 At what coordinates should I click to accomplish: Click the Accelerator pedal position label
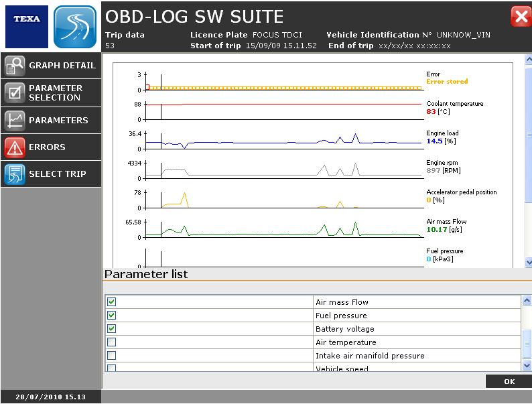point(462,192)
